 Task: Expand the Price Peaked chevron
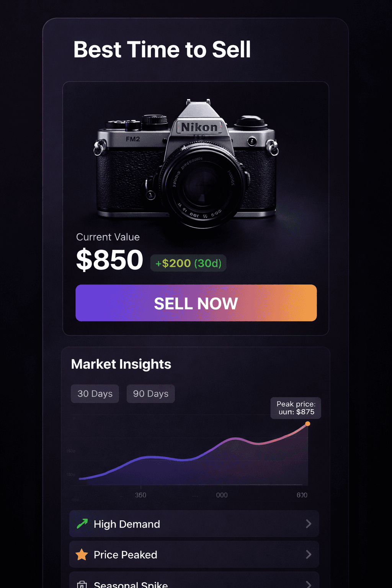pos(309,554)
